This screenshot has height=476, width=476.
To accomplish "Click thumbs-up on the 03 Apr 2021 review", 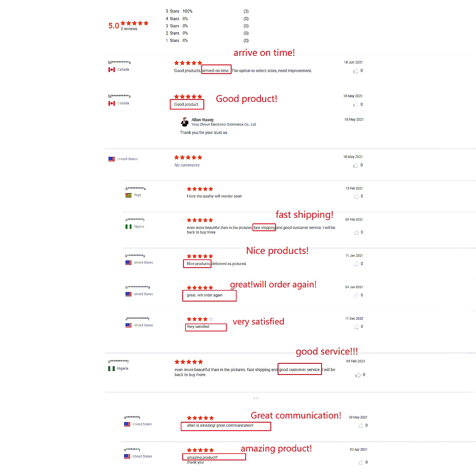I will [361, 462].
